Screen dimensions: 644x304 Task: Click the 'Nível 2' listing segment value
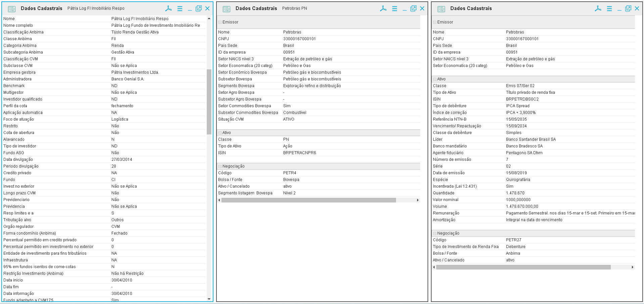pyautogui.click(x=289, y=193)
